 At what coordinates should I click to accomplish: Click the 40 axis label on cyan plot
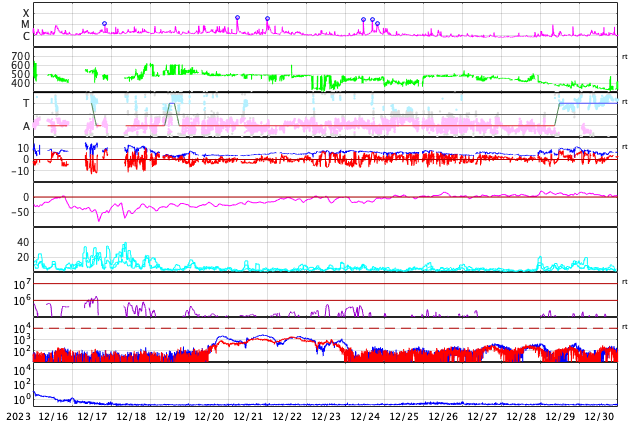(23, 242)
